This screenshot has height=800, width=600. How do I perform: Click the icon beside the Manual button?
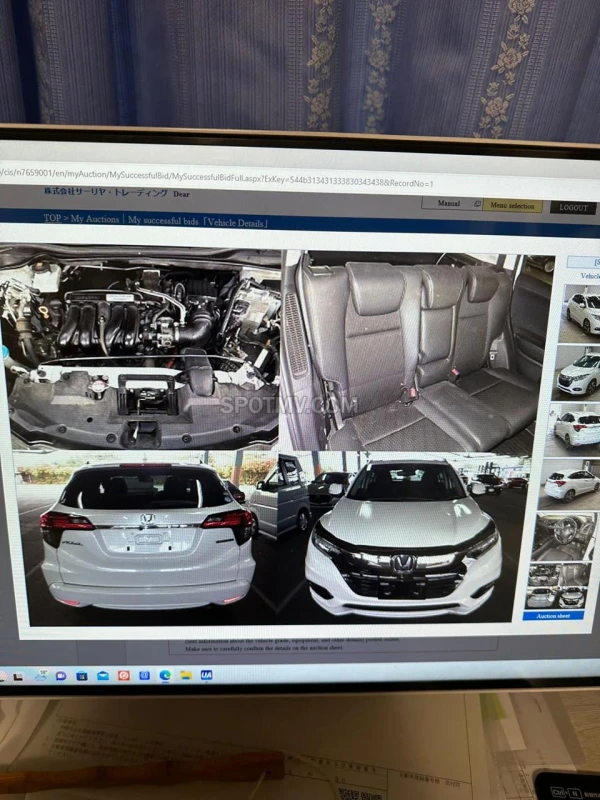[x=477, y=204]
